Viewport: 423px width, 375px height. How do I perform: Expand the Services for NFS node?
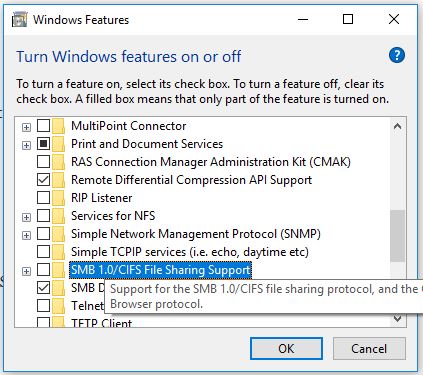coord(26,217)
